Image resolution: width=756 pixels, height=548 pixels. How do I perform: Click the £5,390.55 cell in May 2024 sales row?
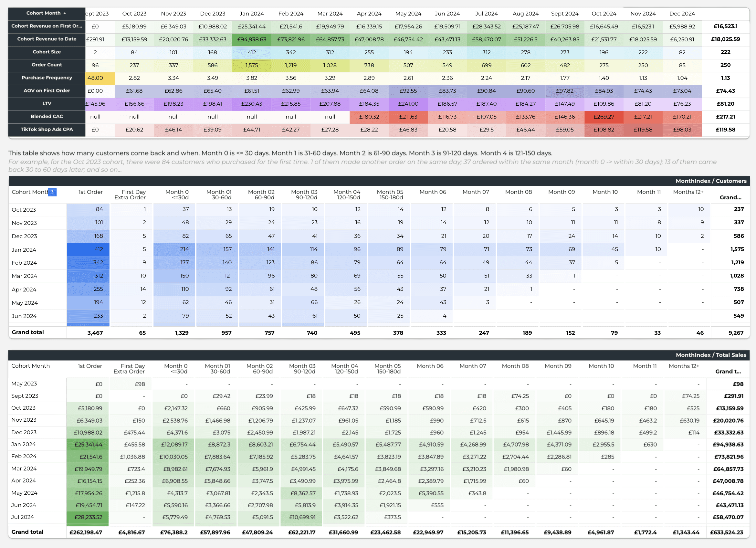coord(429,493)
